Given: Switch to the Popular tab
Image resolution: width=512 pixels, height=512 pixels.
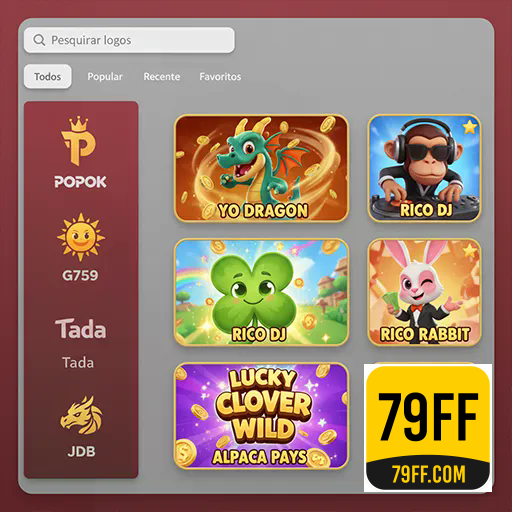Looking at the screenshot, I should pos(105,77).
